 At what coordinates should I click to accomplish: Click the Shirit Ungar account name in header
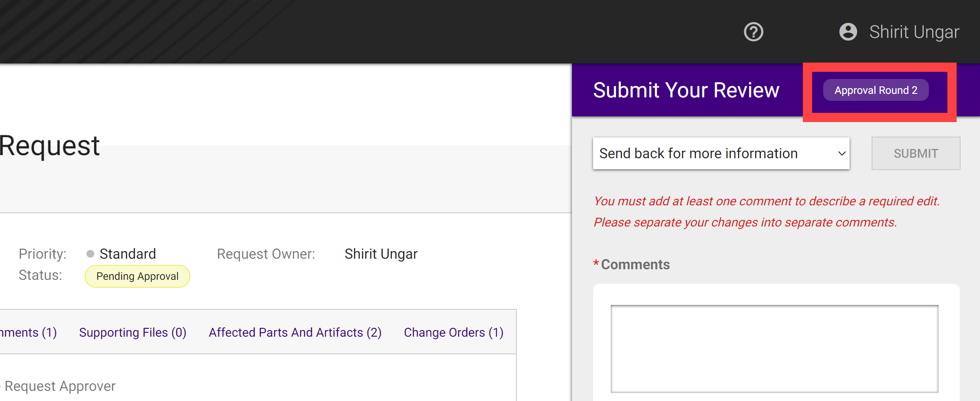coord(914,32)
